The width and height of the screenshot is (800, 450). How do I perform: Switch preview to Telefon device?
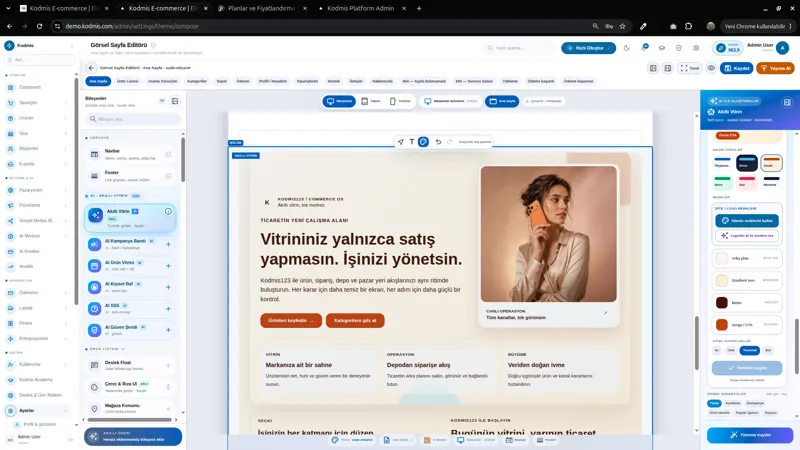400,101
